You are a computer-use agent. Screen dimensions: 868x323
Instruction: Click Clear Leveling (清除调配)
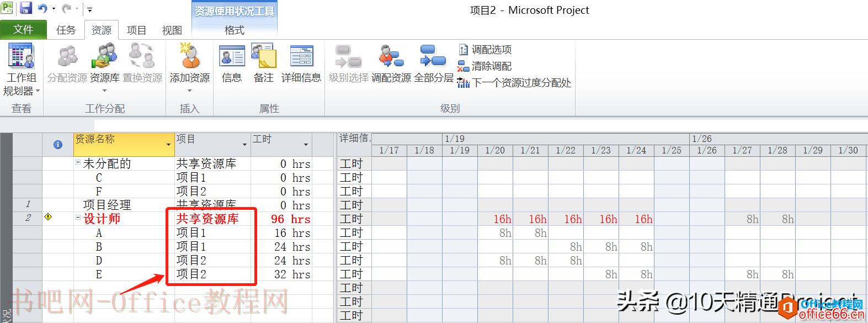pos(485,66)
